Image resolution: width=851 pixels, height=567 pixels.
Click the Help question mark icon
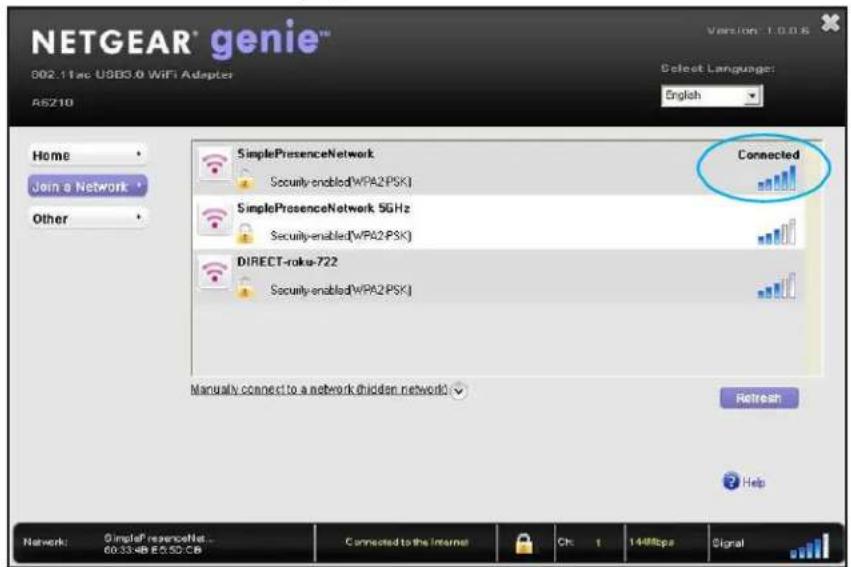[x=731, y=481]
